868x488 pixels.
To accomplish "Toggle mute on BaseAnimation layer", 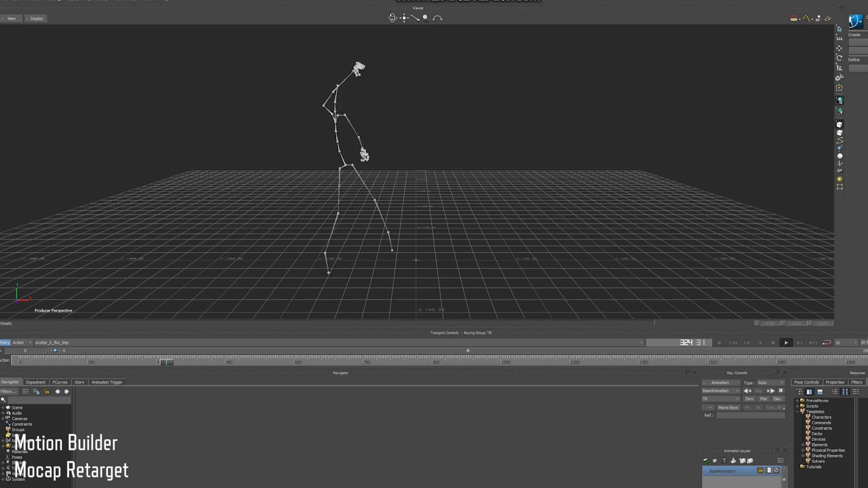I will tap(776, 470).
